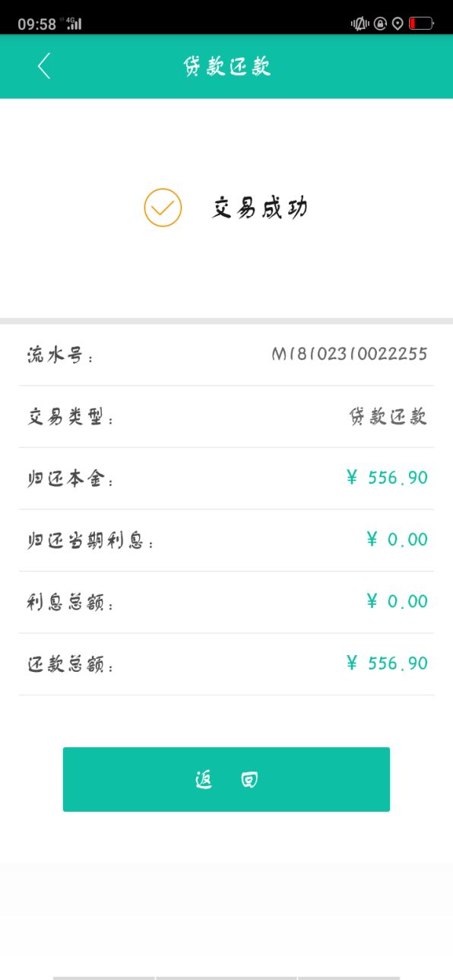Tap the 归还本金 label

(x=71, y=479)
